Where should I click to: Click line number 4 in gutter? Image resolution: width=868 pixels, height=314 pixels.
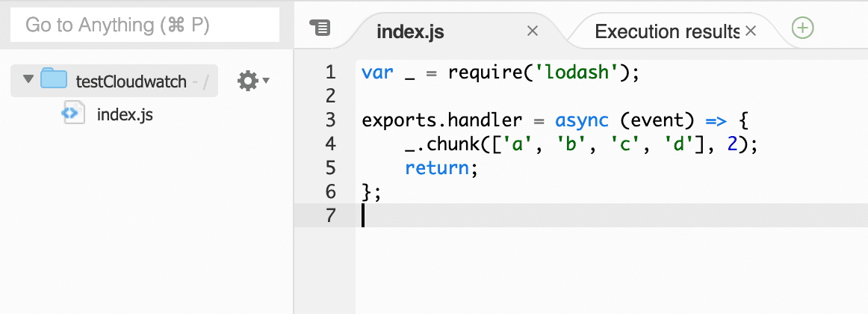pos(330,144)
